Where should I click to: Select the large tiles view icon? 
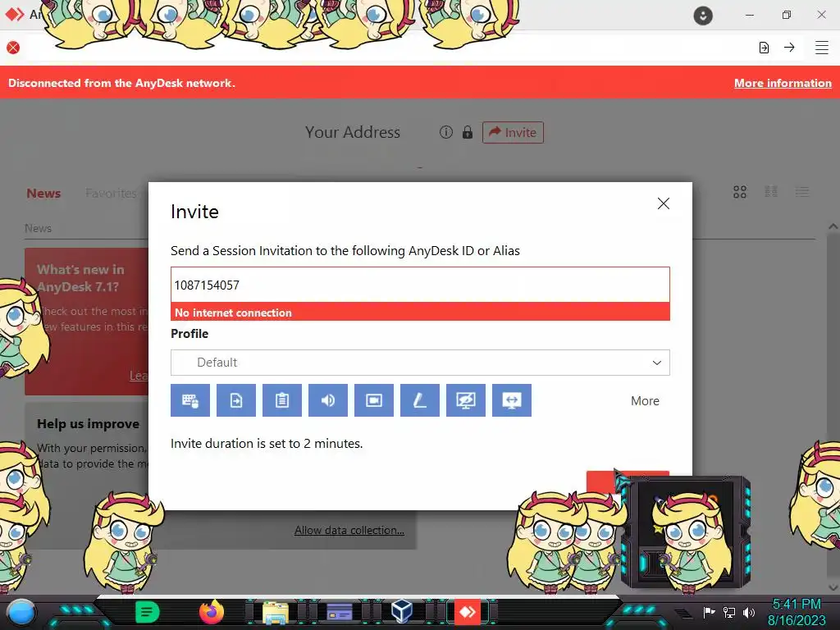click(x=740, y=192)
